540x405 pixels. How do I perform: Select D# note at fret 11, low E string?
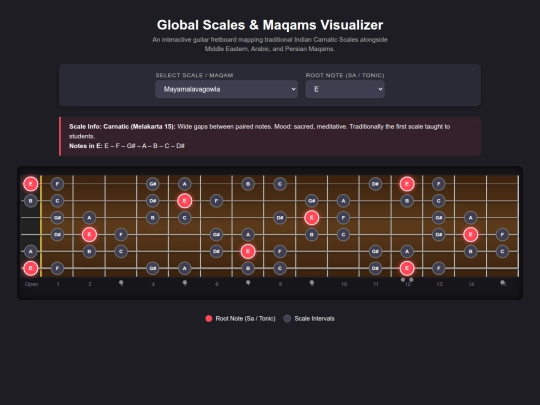click(x=375, y=268)
